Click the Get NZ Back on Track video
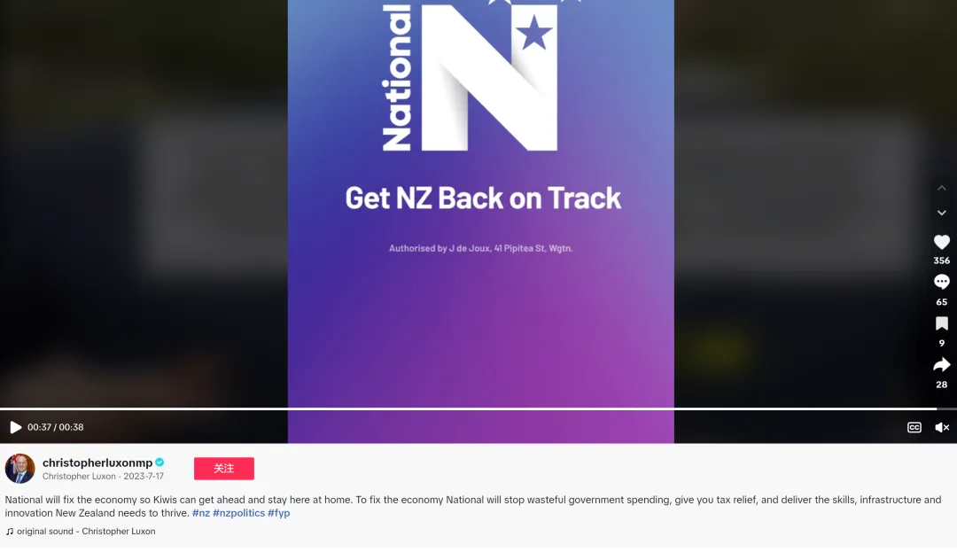The width and height of the screenshot is (957, 560). (x=481, y=201)
